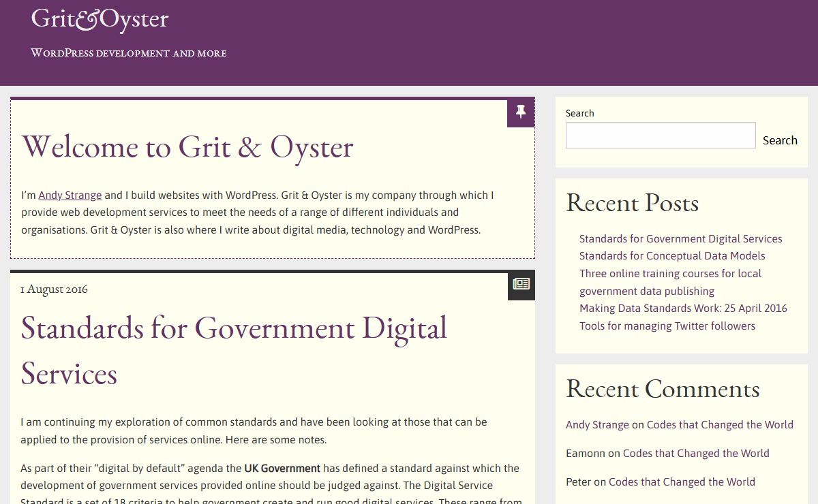Click the WordPress development and more tagline
818x504 pixels.
pos(129,53)
